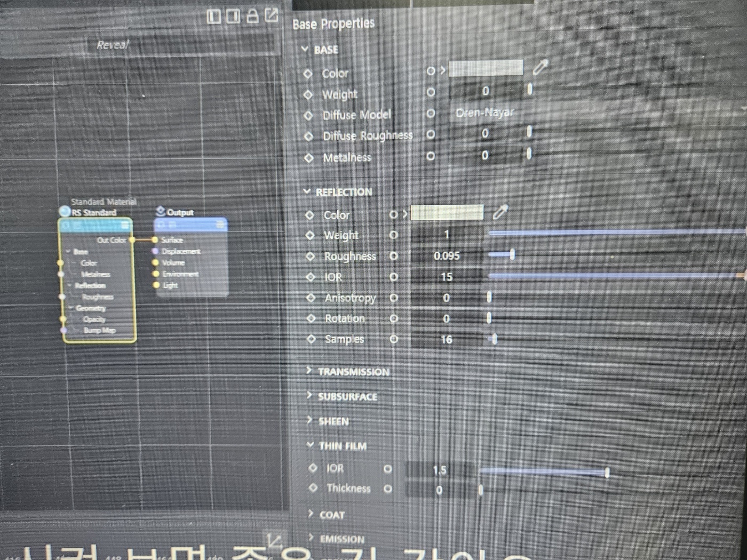Expand the SHEEN section

[309, 420]
